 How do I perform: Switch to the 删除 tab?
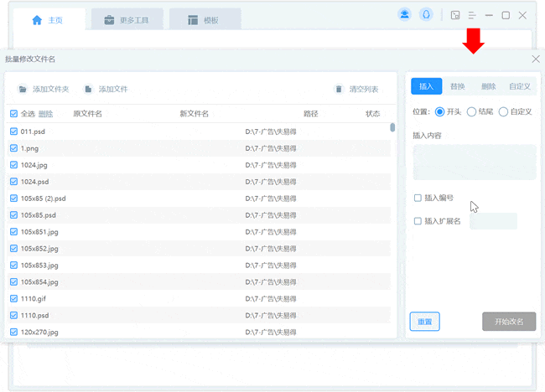pos(488,86)
